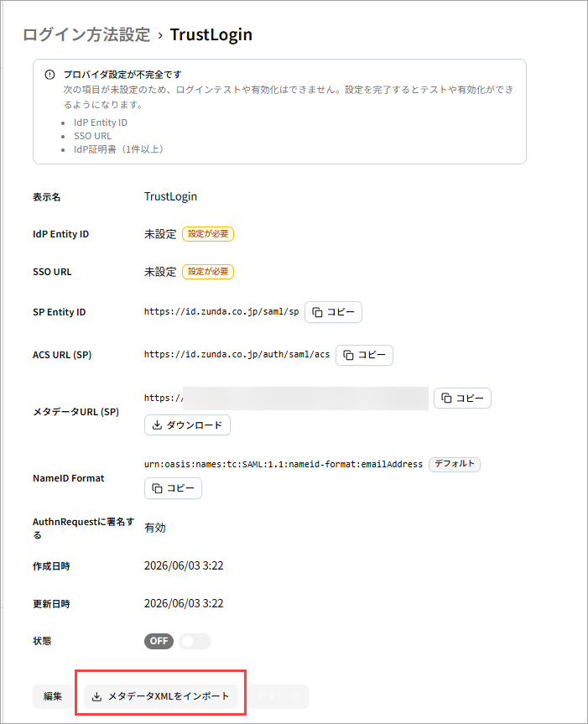588x724 pixels.
Task: Click the SSO URL 設定が必要 badge
Action: (x=208, y=272)
